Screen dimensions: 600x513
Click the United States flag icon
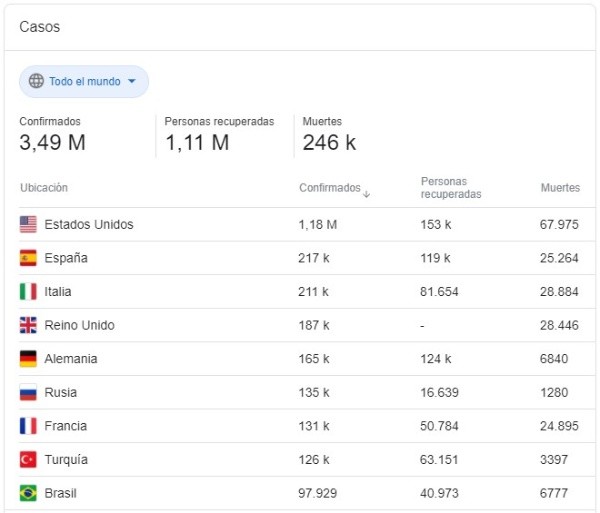point(28,225)
